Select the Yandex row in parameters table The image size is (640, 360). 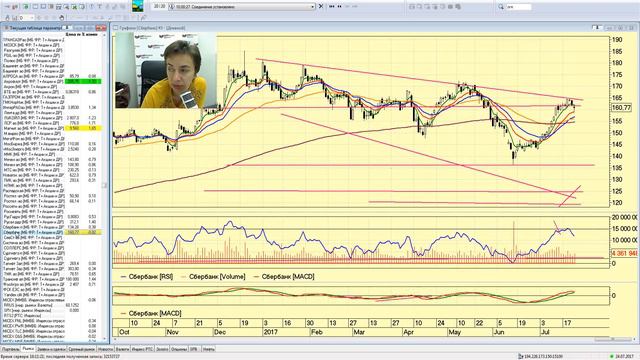[51, 295]
